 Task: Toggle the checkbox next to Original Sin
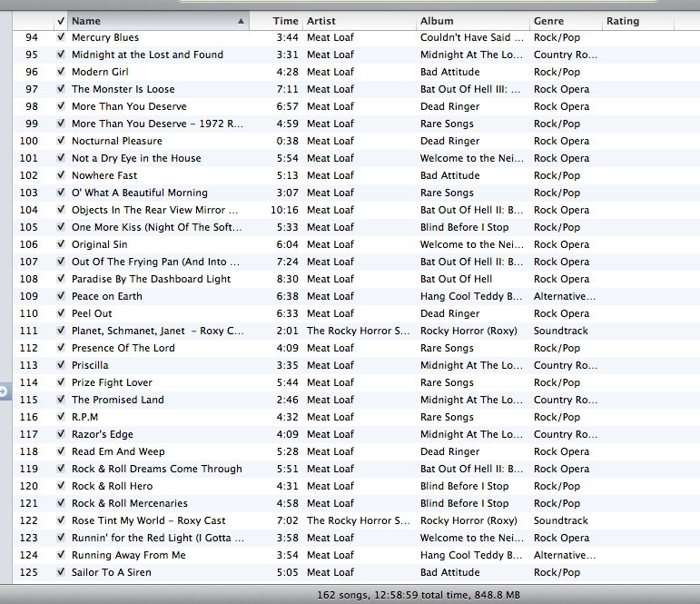(x=61, y=245)
